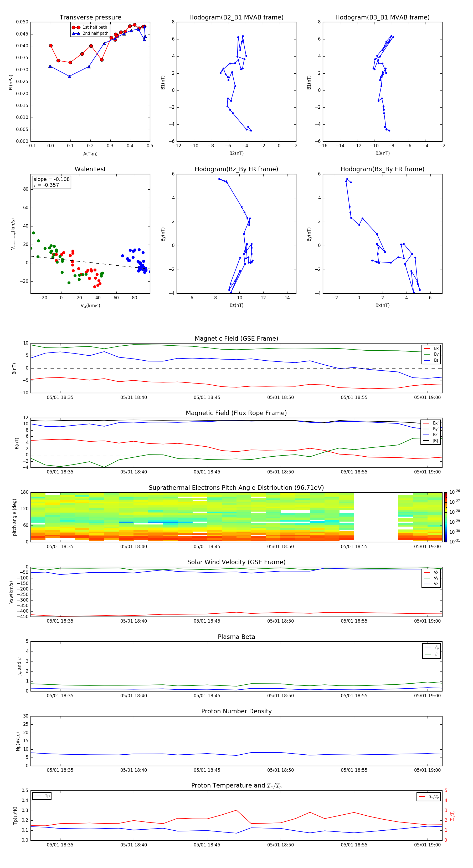Image resolution: width=473 pixels, height=868 pixels.
Task: Click the pitch angle color scale bar
Action: [446, 517]
